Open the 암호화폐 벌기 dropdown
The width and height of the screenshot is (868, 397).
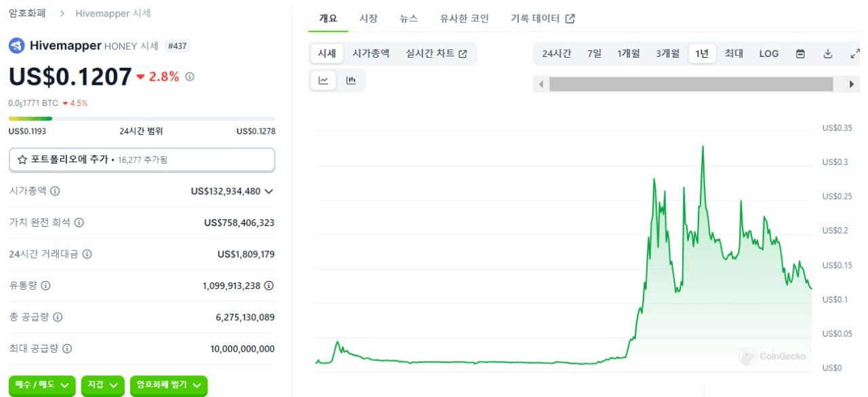click(x=169, y=385)
